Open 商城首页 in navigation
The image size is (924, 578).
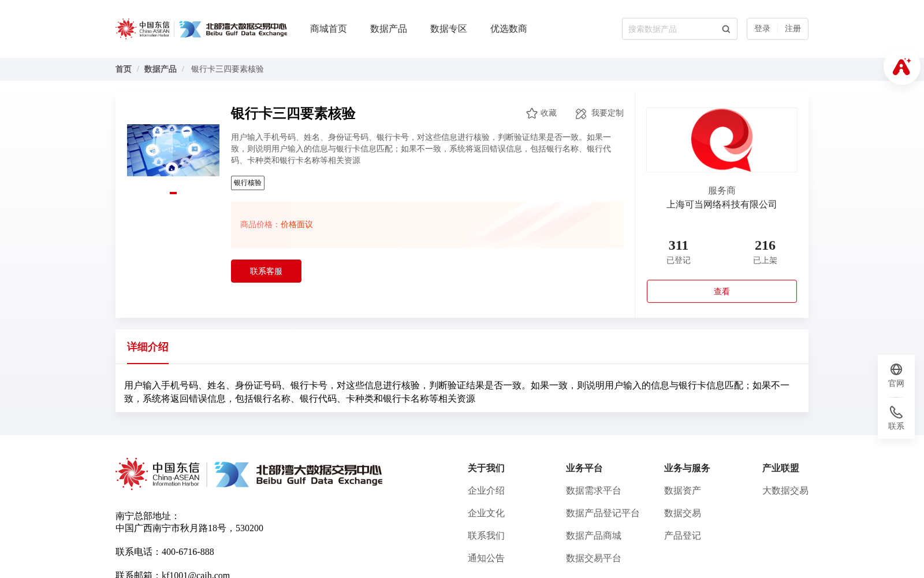[x=329, y=29]
